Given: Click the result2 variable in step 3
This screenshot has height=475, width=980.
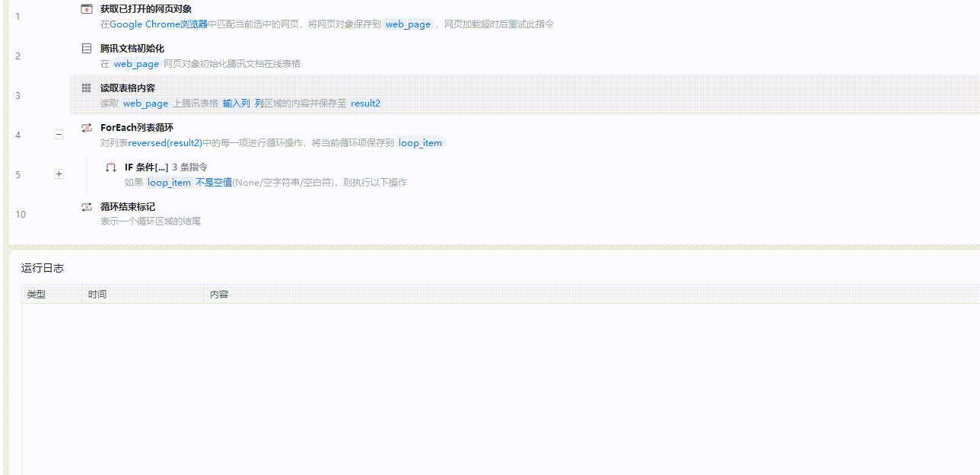Looking at the screenshot, I should point(365,104).
